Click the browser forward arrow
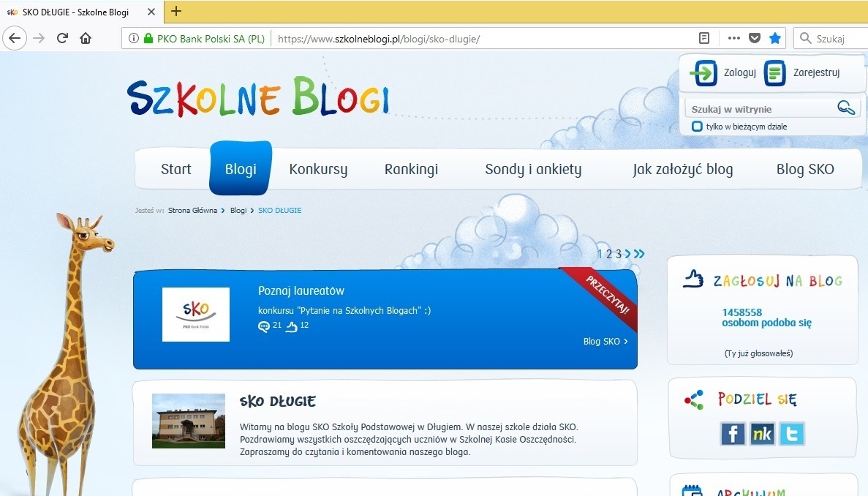This screenshot has width=868, height=496. pyautogui.click(x=39, y=38)
